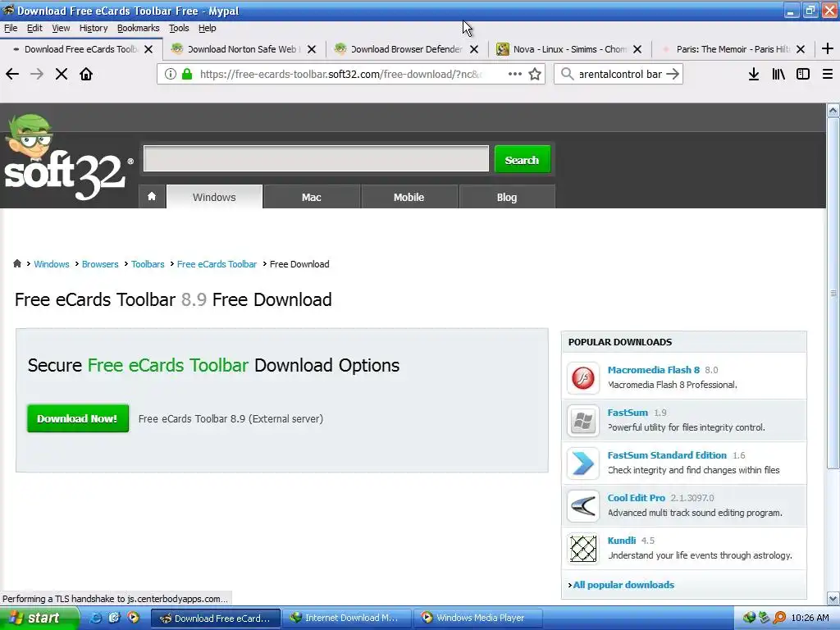Image resolution: width=840 pixels, height=630 pixels.
Task: Open the File menu
Action: [x=11, y=28]
